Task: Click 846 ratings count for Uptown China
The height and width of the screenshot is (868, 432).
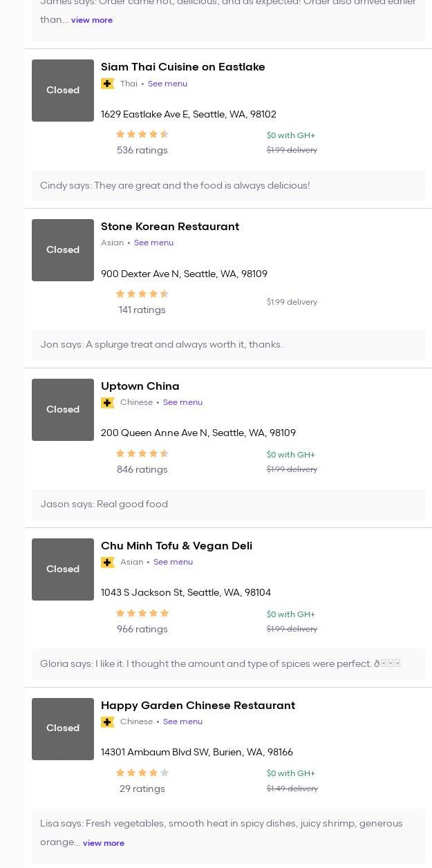Action: click(x=142, y=470)
